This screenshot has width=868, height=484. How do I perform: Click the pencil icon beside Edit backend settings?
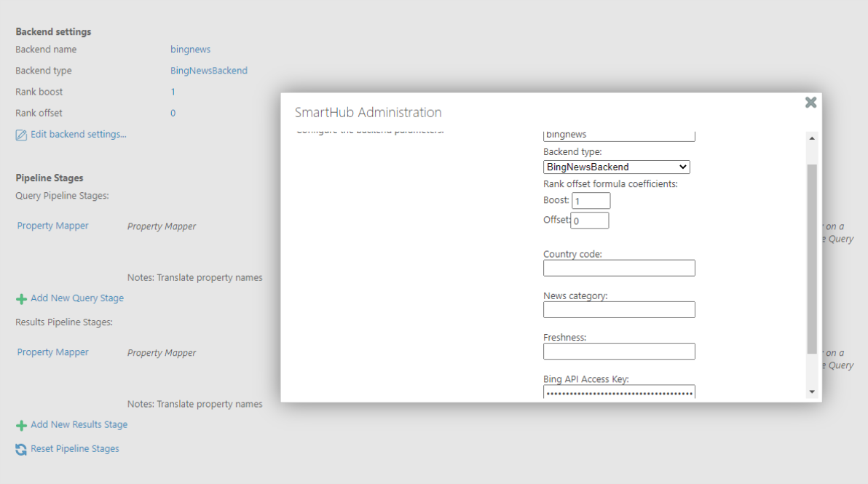point(21,135)
